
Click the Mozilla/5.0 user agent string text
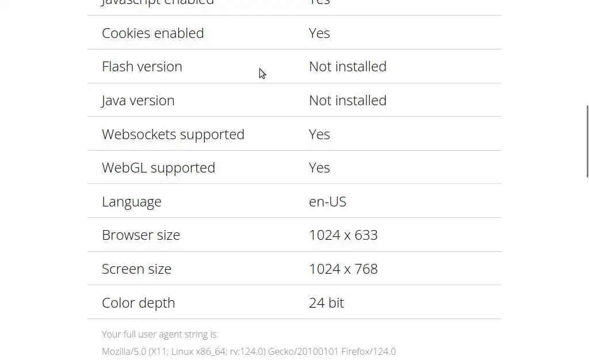click(x=248, y=351)
